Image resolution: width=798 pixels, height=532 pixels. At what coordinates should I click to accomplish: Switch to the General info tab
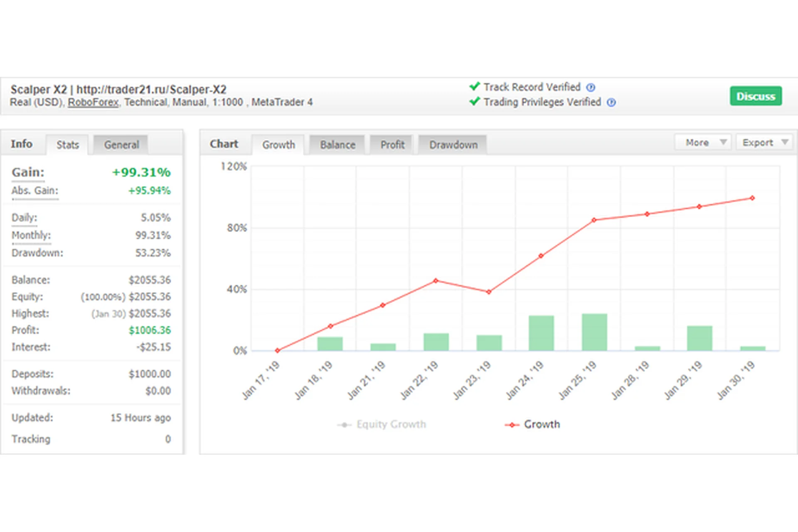pyautogui.click(x=121, y=145)
